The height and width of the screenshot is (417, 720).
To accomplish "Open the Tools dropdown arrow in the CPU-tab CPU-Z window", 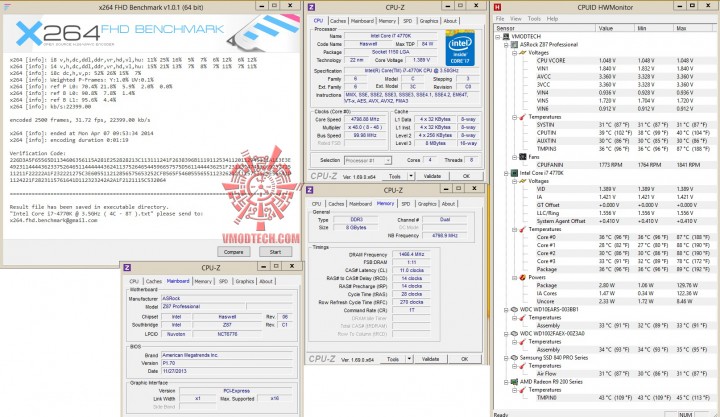I will click(x=411, y=176).
